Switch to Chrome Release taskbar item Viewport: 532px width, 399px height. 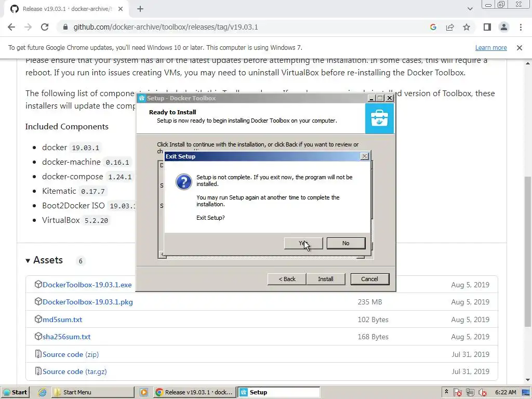coord(194,392)
